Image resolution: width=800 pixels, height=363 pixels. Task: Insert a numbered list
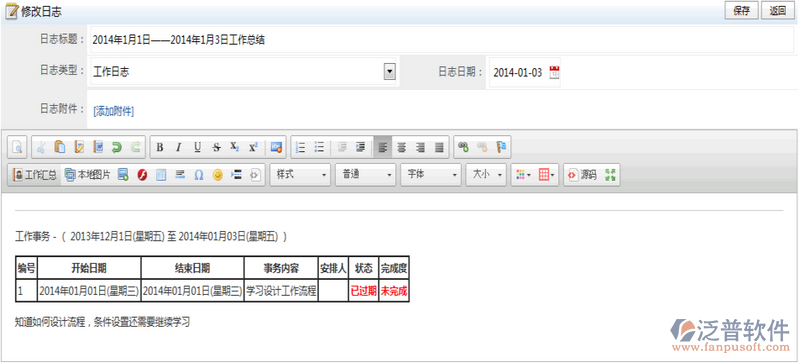point(301,148)
